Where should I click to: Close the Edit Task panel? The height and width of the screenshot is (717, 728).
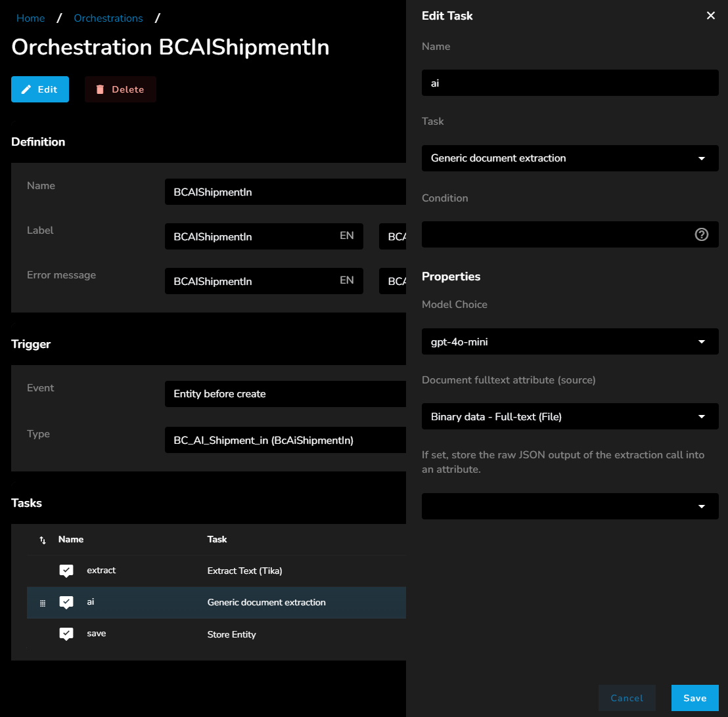point(710,16)
